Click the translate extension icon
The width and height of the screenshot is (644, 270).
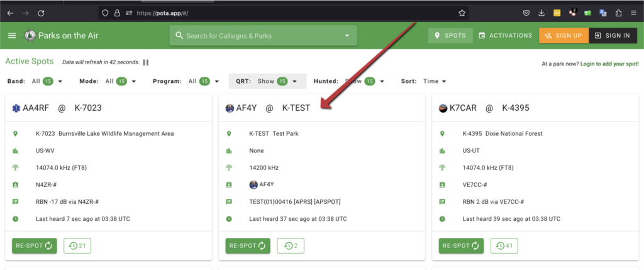pyautogui.click(x=603, y=13)
